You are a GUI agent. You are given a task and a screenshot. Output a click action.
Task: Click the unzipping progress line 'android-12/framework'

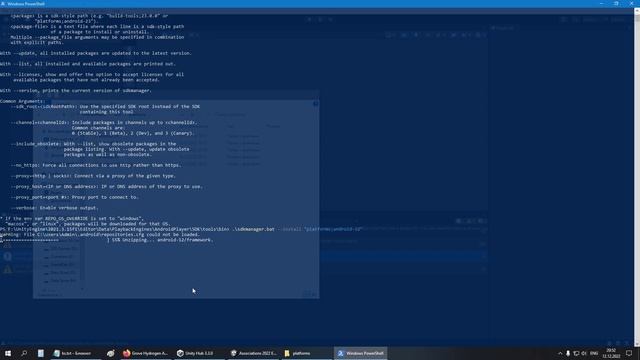point(107,240)
